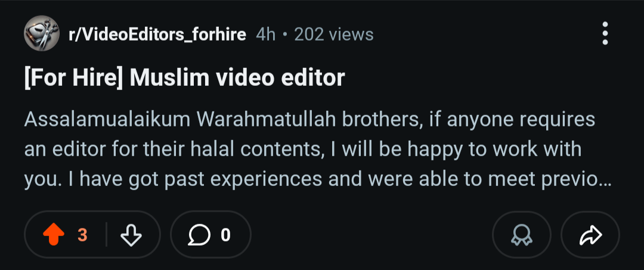Visit the r/VideoEditors_forhire subreddit link
This screenshot has width=644, height=270.
[x=157, y=35]
